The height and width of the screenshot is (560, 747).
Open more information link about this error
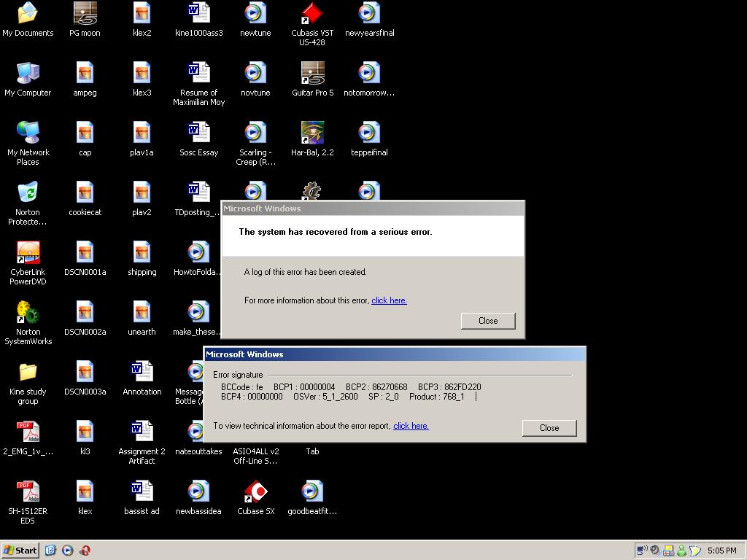click(x=389, y=300)
